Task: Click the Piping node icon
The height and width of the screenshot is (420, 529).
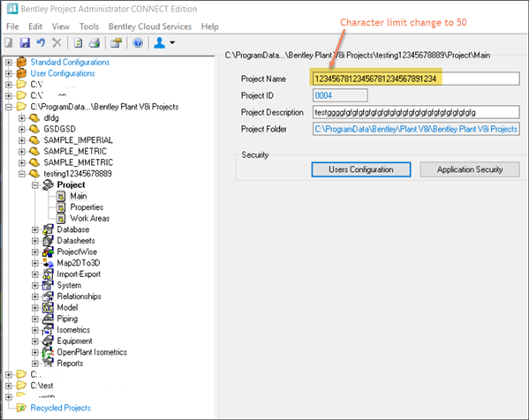Action: [48, 319]
